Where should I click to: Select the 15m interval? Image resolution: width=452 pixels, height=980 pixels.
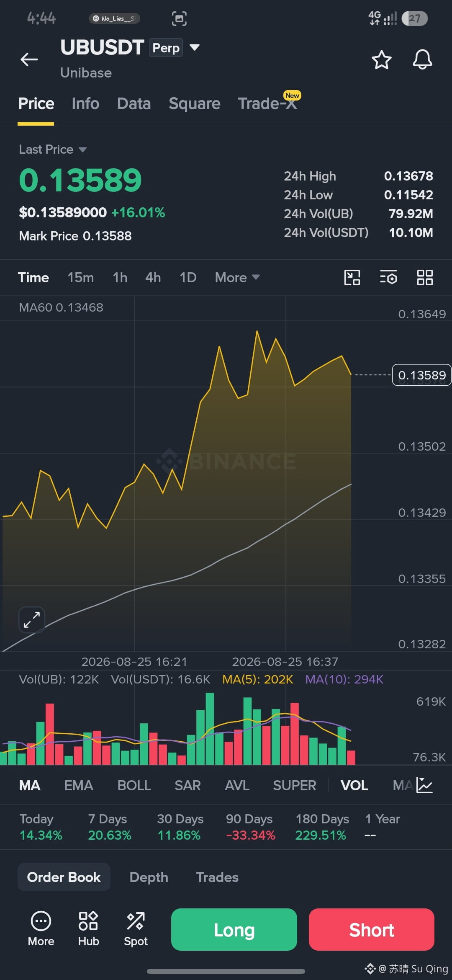80,278
